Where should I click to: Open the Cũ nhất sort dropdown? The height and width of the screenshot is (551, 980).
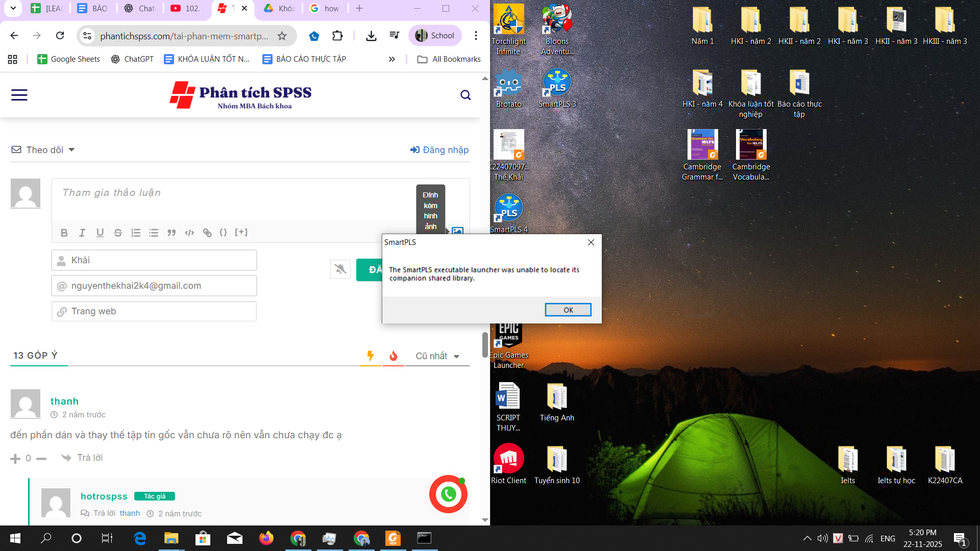click(437, 356)
